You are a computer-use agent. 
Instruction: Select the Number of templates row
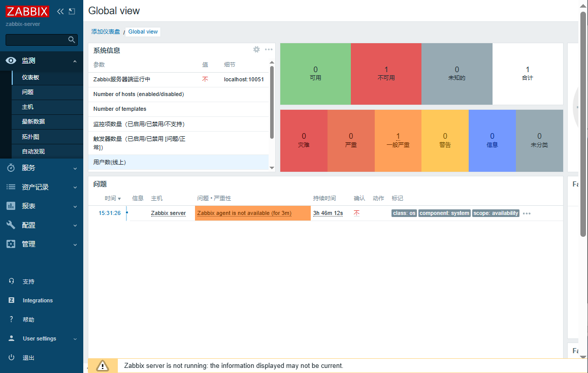pyautogui.click(x=179, y=109)
